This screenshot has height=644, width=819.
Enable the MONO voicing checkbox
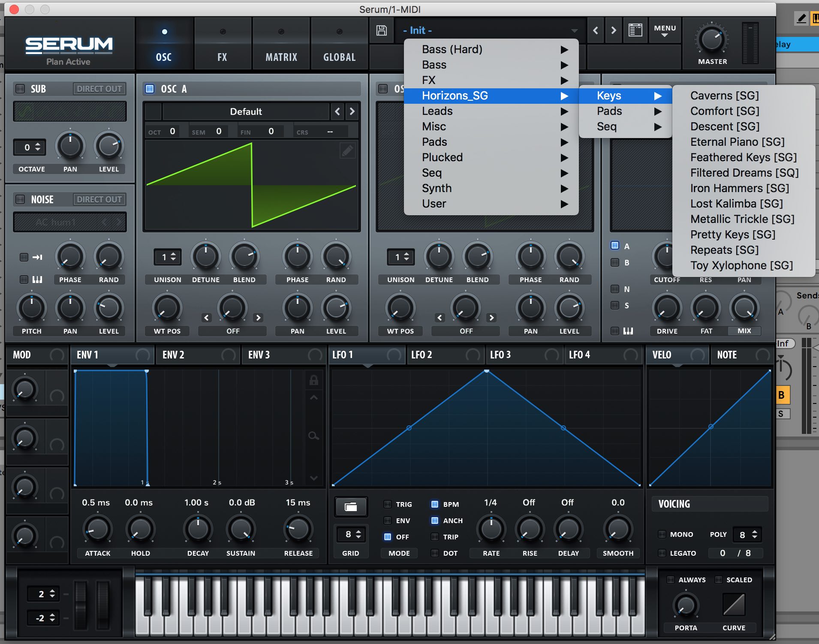click(x=662, y=534)
